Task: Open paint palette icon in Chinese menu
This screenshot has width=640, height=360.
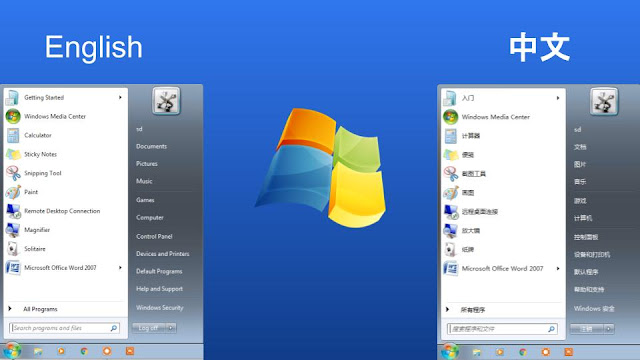Action: tap(451, 193)
